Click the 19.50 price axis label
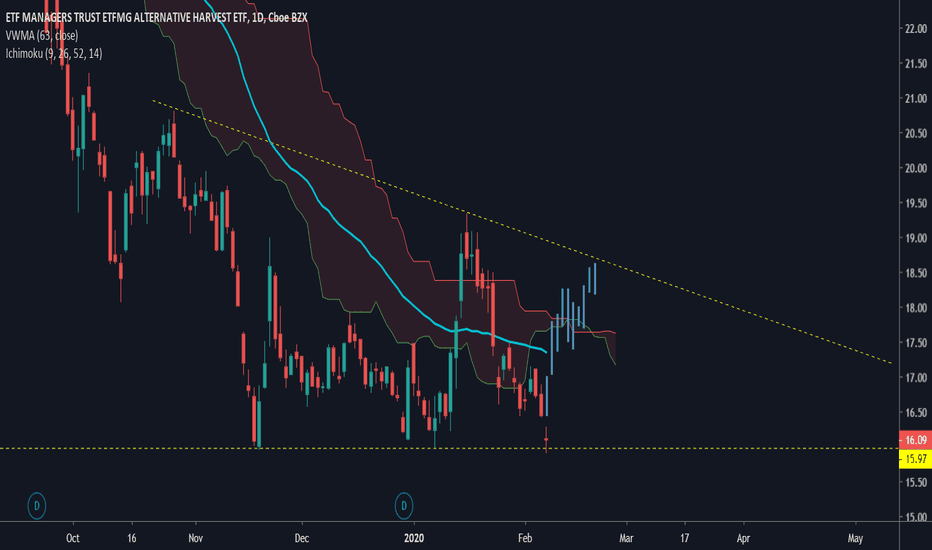932x550 pixels. click(915, 203)
